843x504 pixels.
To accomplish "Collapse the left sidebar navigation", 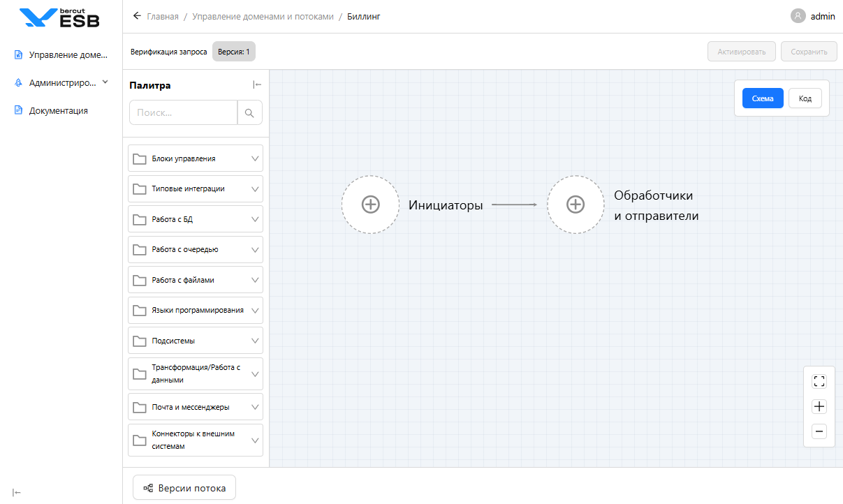I will [x=17, y=492].
